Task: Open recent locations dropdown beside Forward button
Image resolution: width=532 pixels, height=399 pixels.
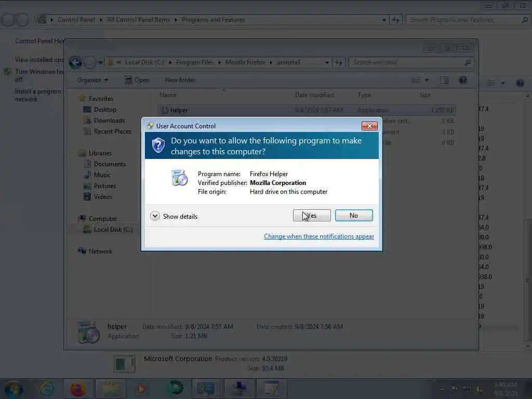Action: point(100,62)
